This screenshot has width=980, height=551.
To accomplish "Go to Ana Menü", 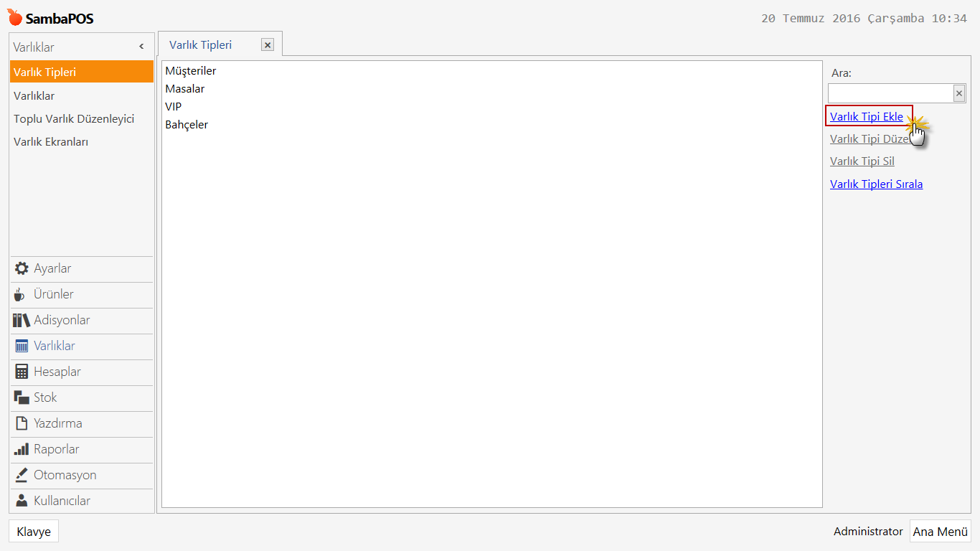I will point(941,532).
